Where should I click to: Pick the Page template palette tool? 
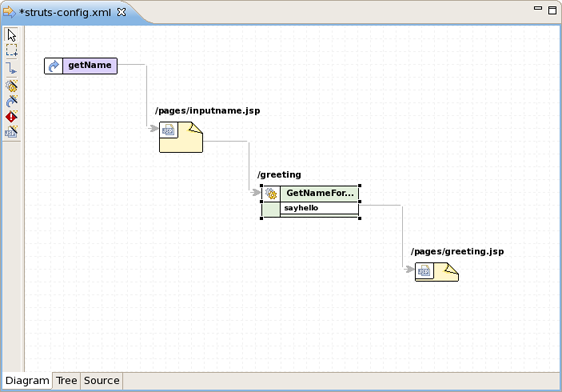(11, 132)
